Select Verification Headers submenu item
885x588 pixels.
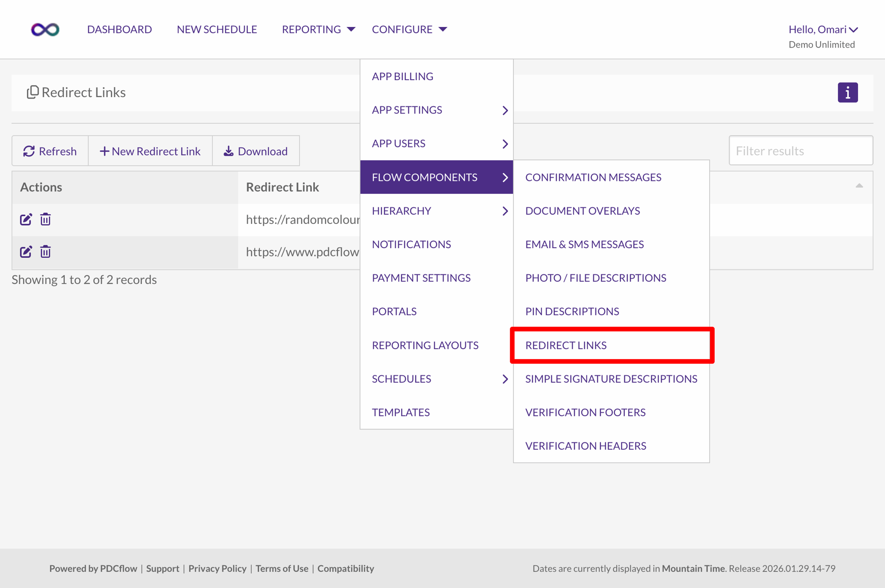point(611,446)
